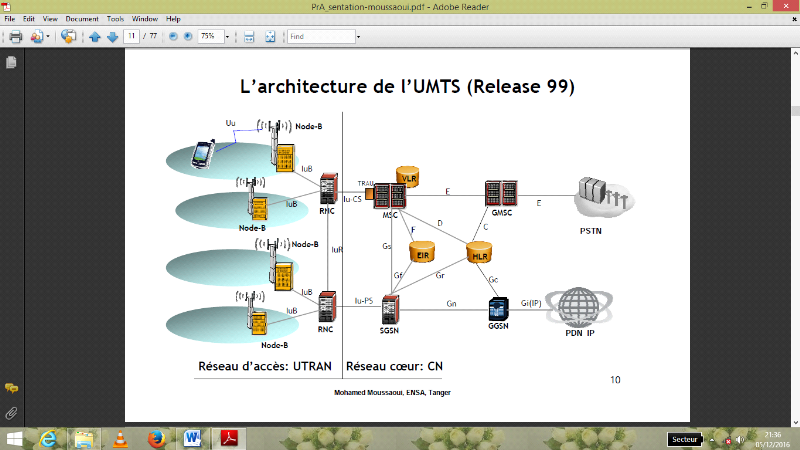Go to next page with down arrow

coord(110,37)
